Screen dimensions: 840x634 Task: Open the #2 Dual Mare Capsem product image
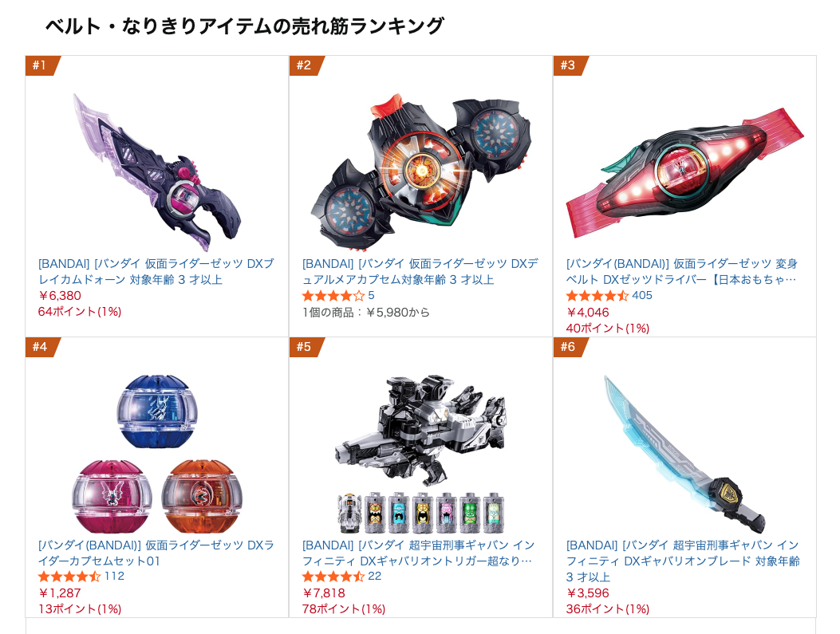click(x=420, y=172)
